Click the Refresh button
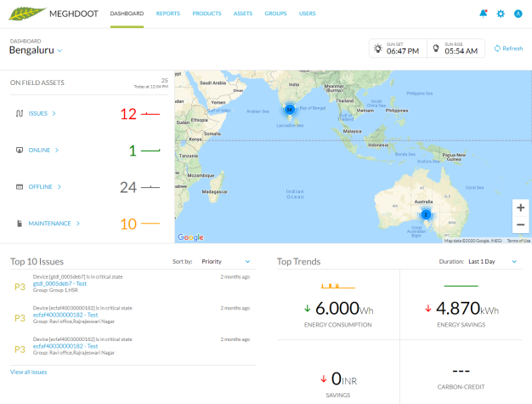The width and height of the screenshot is (532, 404). (x=507, y=48)
